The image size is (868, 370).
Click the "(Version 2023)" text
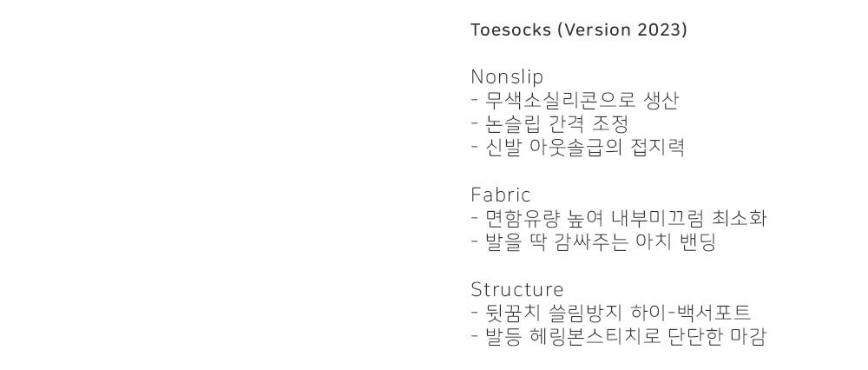point(622,30)
